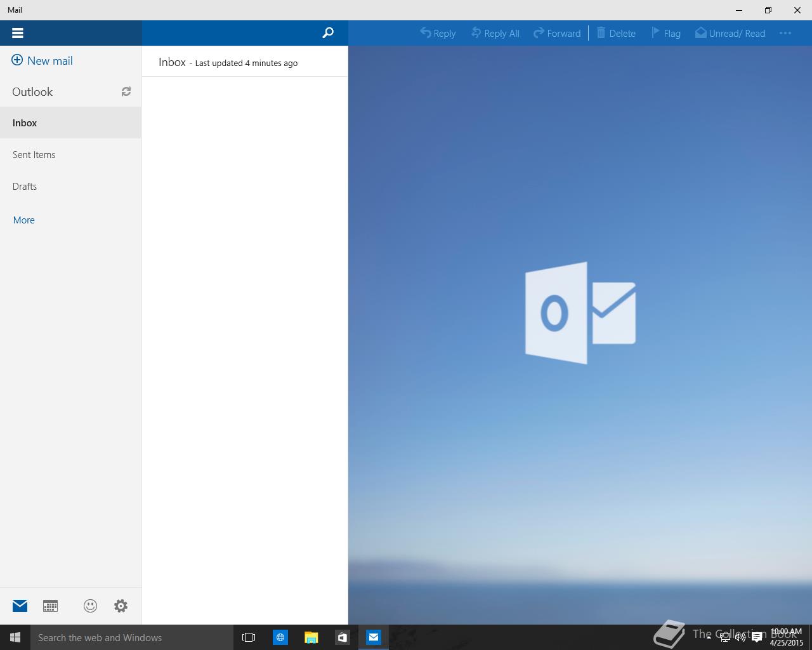Compose a message with New mail
The image size is (812, 650).
(42, 61)
